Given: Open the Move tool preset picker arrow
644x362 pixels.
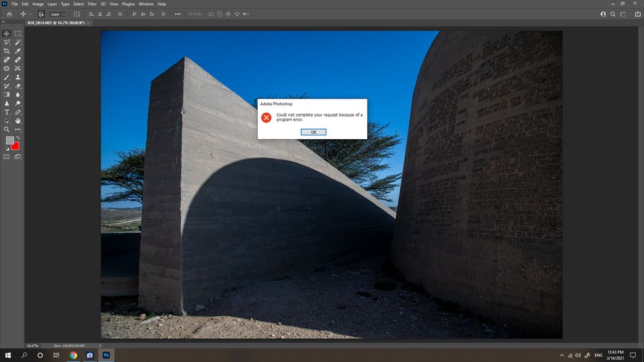Looking at the screenshot, I should pos(30,14).
